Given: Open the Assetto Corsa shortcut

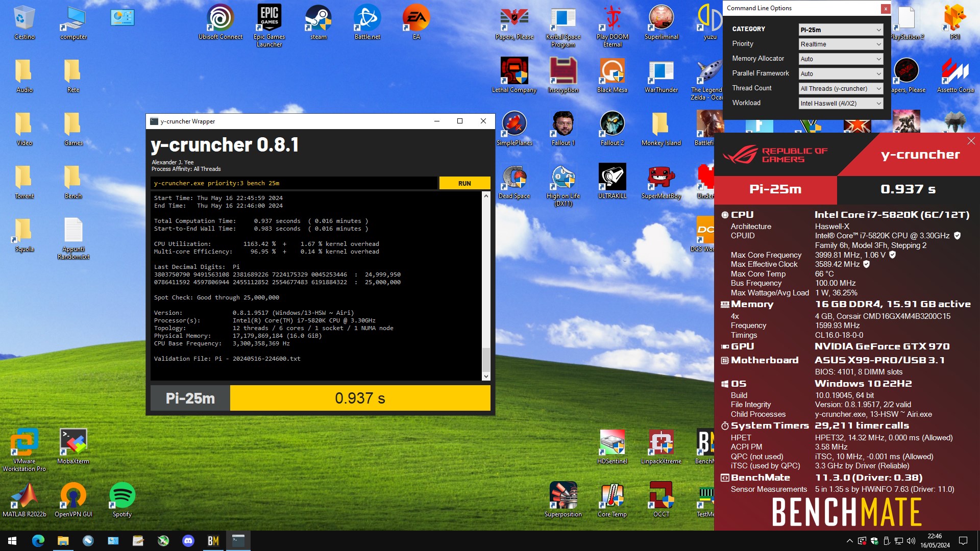Looking at the screenshot, I should tap(955, 76).
